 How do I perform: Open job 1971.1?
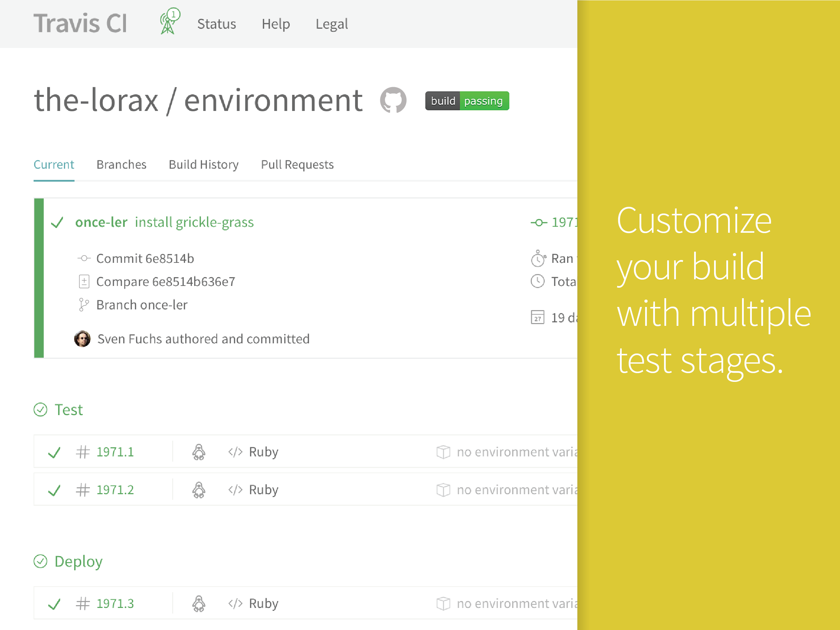coord(115,452)
